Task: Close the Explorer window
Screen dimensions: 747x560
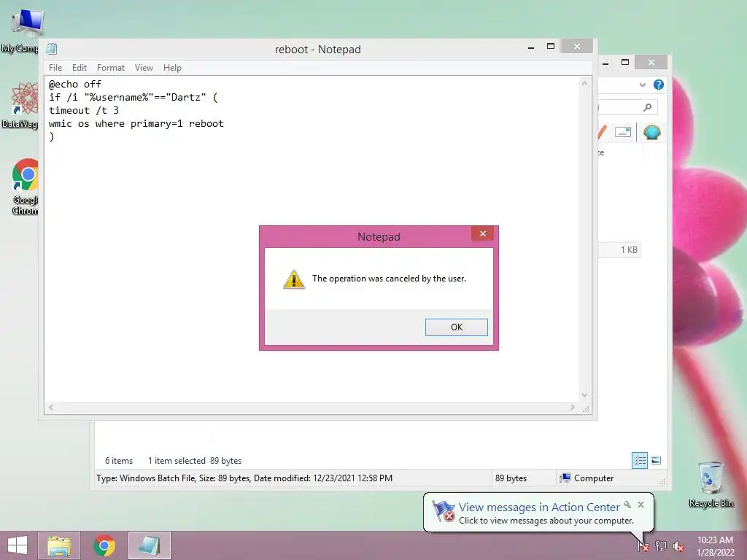Action: (x=651, y=63)
